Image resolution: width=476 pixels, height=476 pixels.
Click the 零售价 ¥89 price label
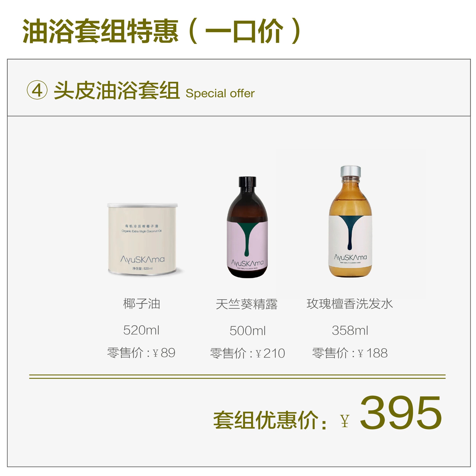coord(141,353)
